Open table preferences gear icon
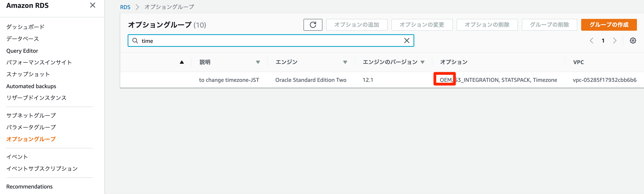Viewport: 644px width, 194px height. pyautogui.click(x=632, y=41)
